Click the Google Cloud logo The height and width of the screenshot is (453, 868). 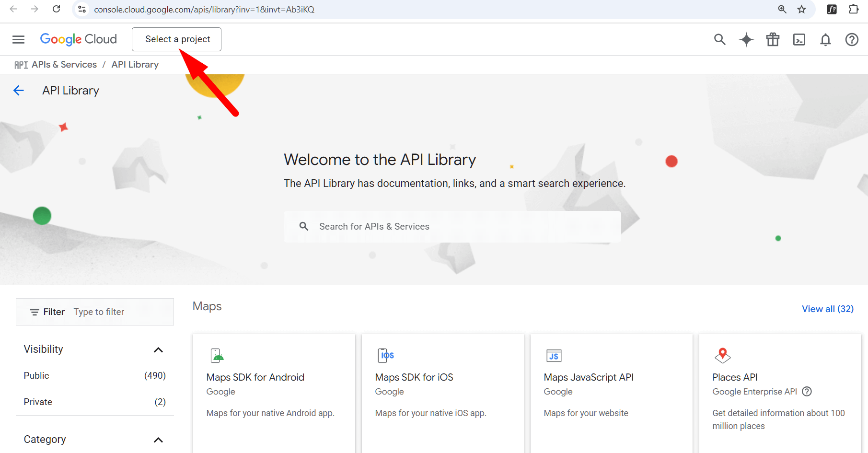click(x=79, y=39)
